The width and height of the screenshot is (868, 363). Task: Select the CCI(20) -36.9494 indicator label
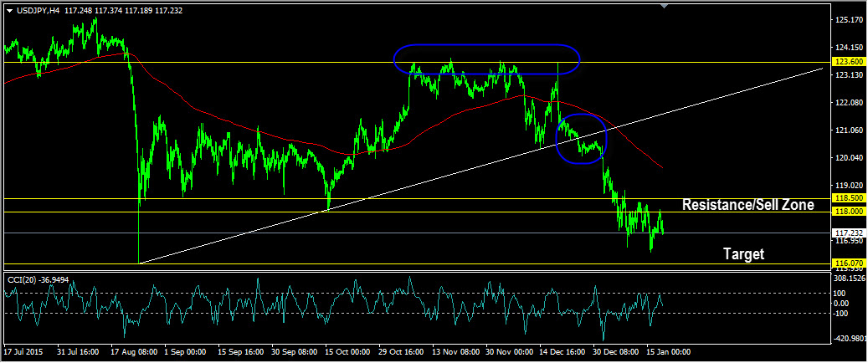39,280
